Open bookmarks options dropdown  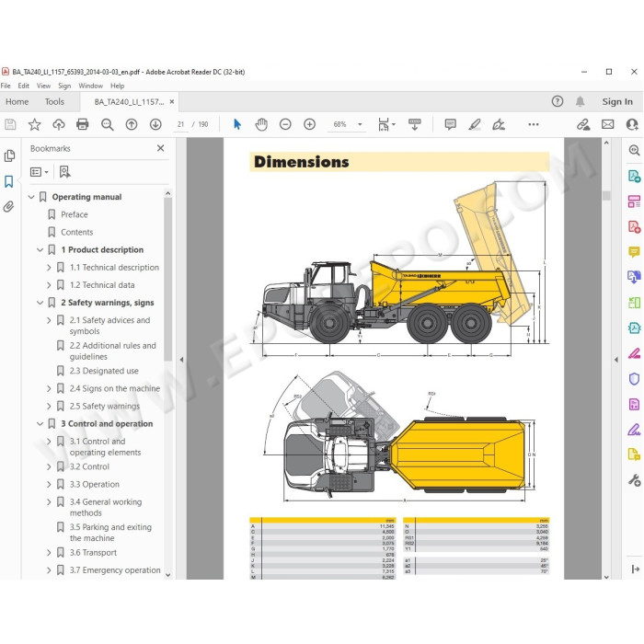click(40, 172)
